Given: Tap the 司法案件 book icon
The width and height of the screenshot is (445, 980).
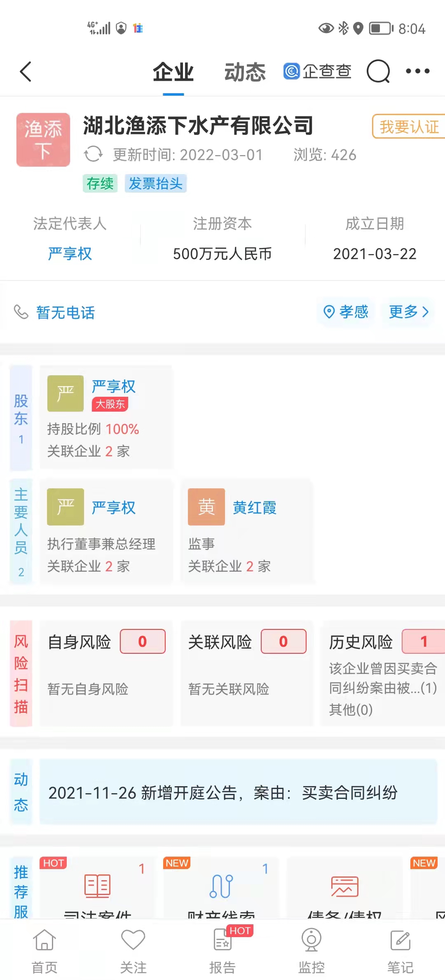Looking at the screenshot, I should pyautogui.click(x=97, y=886).
